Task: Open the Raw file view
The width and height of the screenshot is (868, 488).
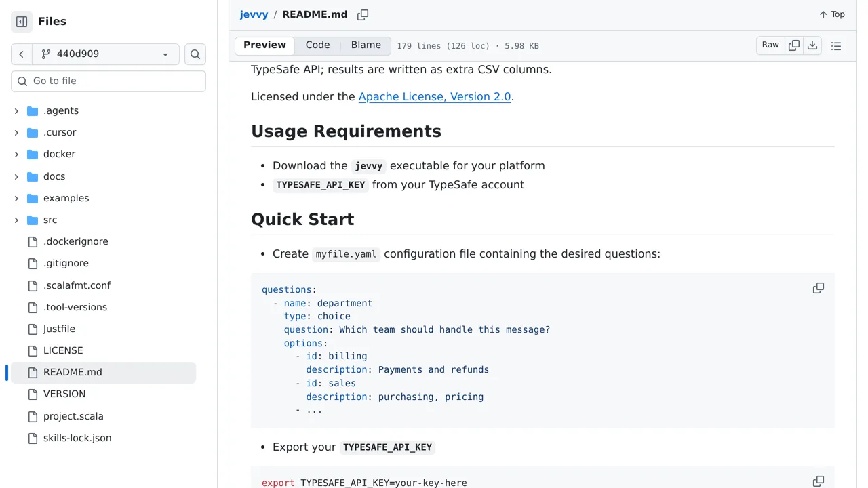Action: (x=770, y=45)
